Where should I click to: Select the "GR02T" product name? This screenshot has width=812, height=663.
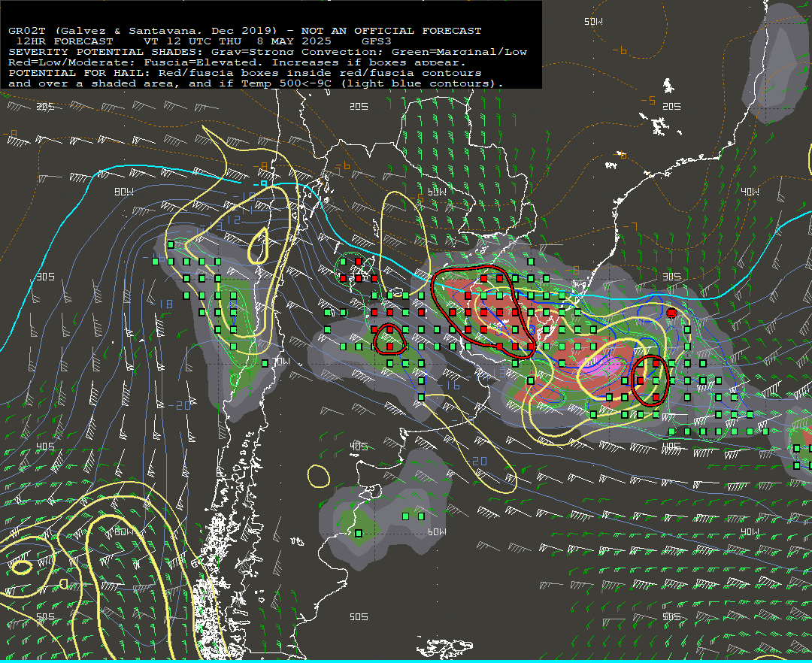point(28,31)
